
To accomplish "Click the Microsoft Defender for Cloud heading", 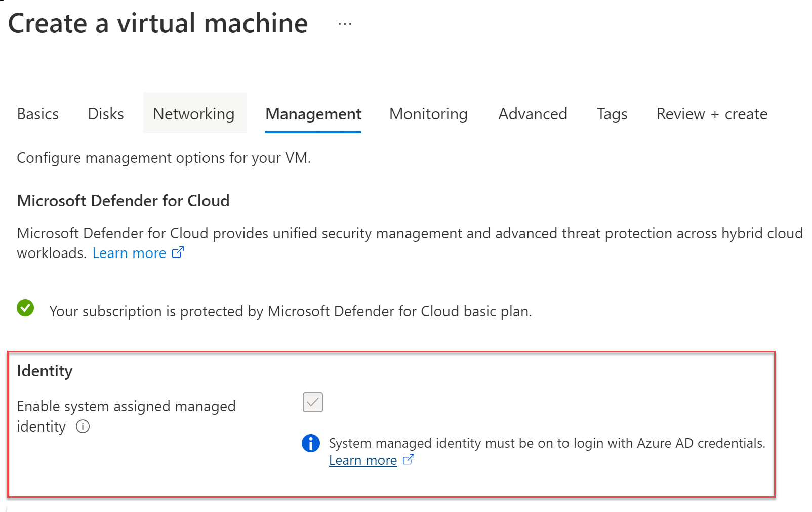I will [123, 201].
